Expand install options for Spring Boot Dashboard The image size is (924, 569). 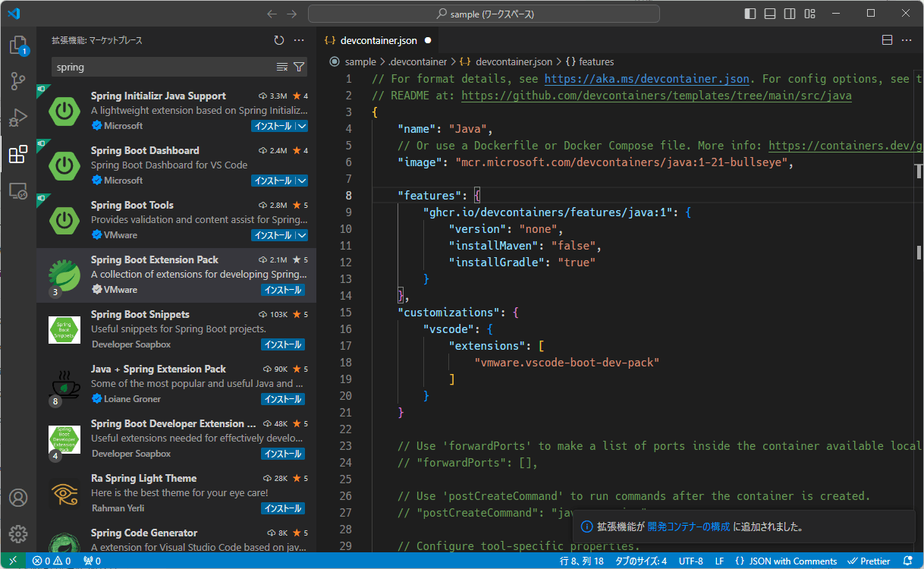(x=301, y=181)
